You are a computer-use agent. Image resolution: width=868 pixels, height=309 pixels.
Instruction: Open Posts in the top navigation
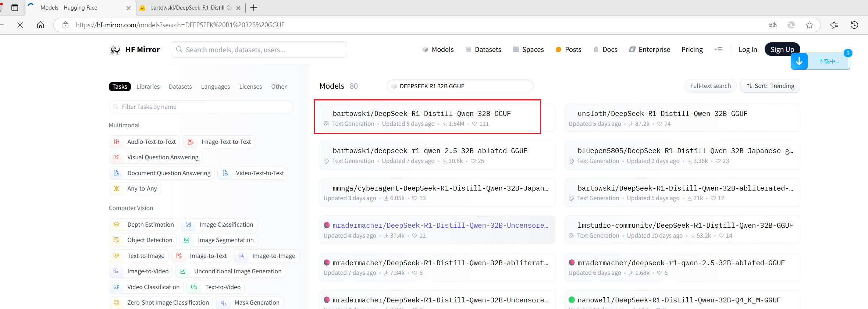point(569,50)
